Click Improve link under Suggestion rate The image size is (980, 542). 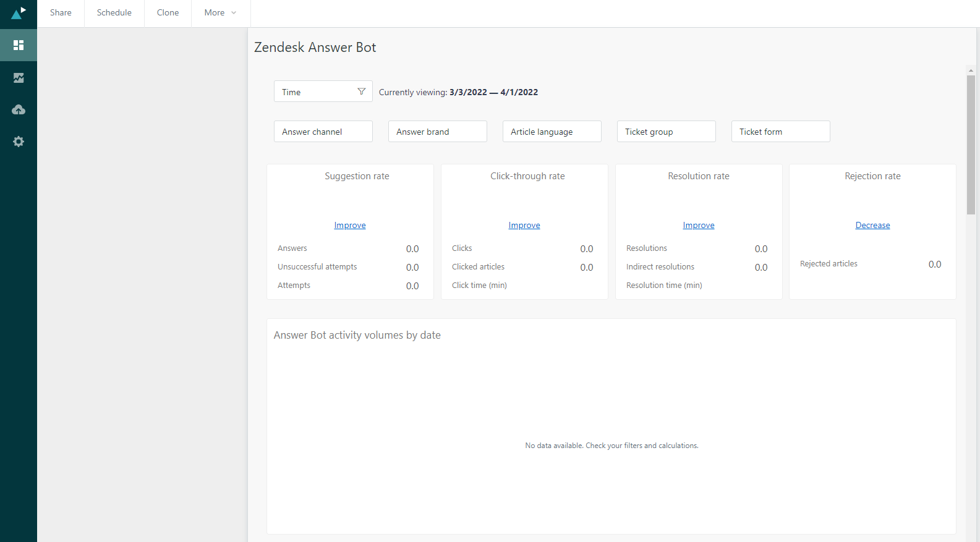point(350,226)
